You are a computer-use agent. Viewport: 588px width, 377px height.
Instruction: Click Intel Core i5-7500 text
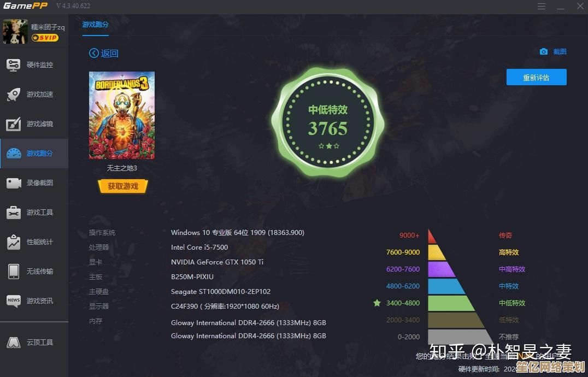(x=199, y=248)
